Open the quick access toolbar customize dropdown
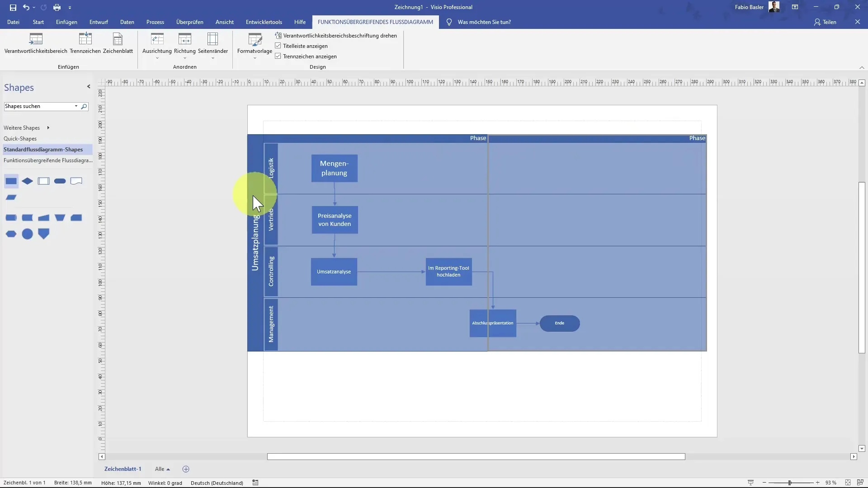 click(70, 8)
